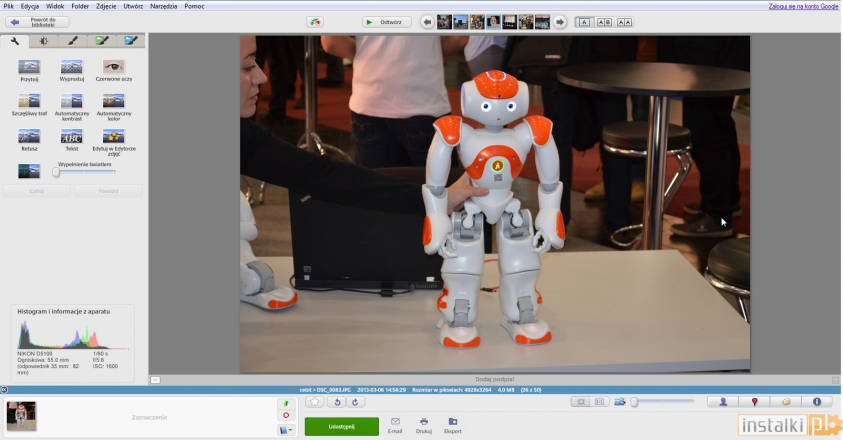
Task: Click the Wypełnienie światłem slider
Action: point(57,172)
